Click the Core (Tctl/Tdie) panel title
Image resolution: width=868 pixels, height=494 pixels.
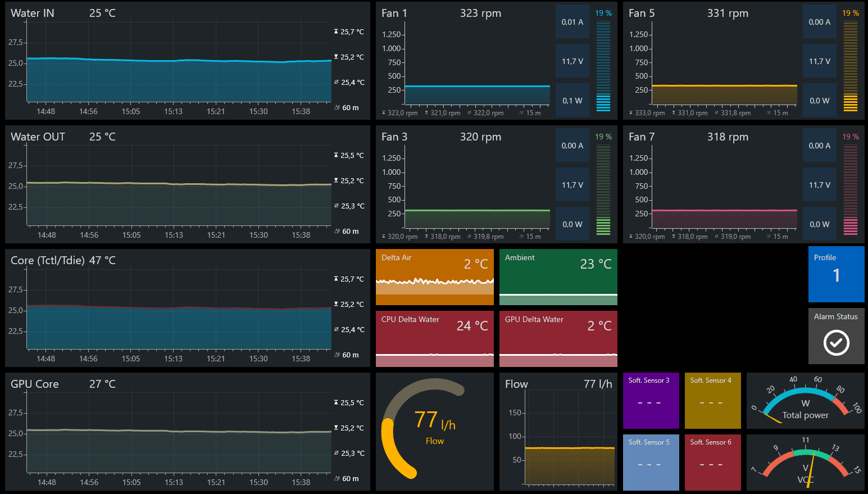pyautogui.click(x=48, y=260)
